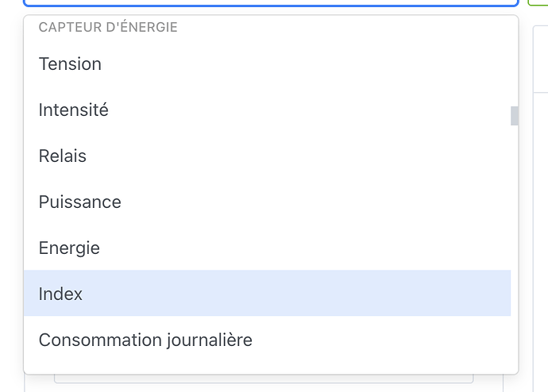
Task: Click blank area right of Consommation journalière
Action: coord(397,340)
